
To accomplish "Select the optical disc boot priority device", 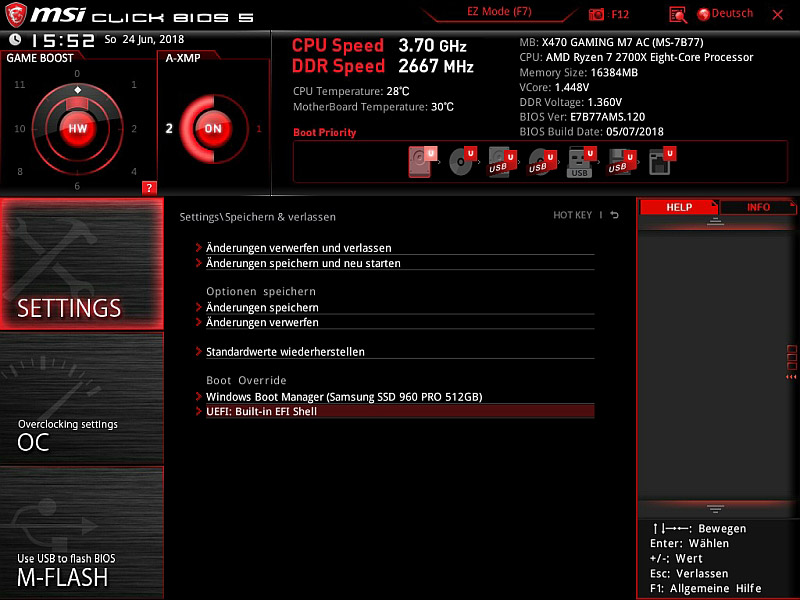I will pos(462,162).
